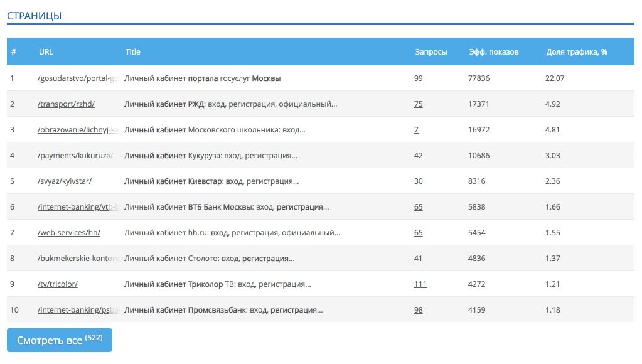Open queries count 65 for hh.ru row
Image resolution: width=642 pixels, height=364 pixels.
tap(418, 233)
